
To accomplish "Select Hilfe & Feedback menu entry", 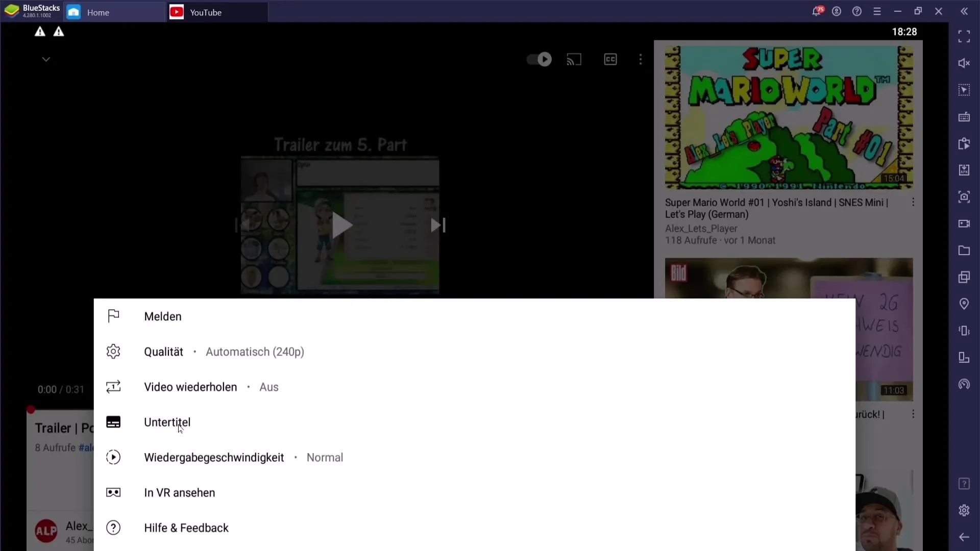I will click(x=187, y=529).
